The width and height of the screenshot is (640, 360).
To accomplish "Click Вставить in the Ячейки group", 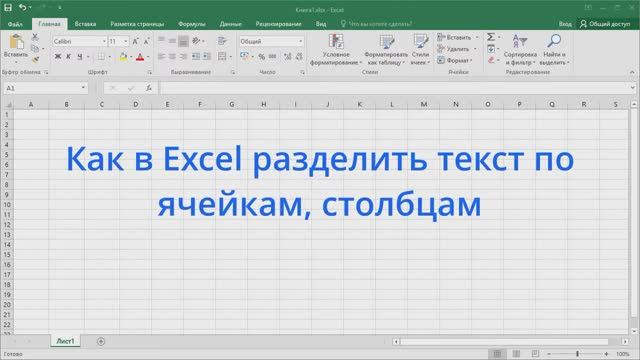I will pyautogui.click(x=457, y=37).
